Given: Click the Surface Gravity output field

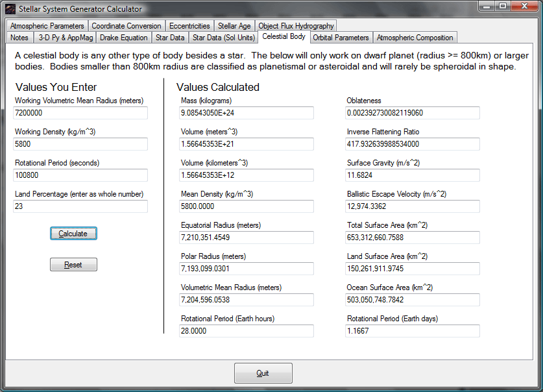Looking at the screenshot, I should point(413,175).
